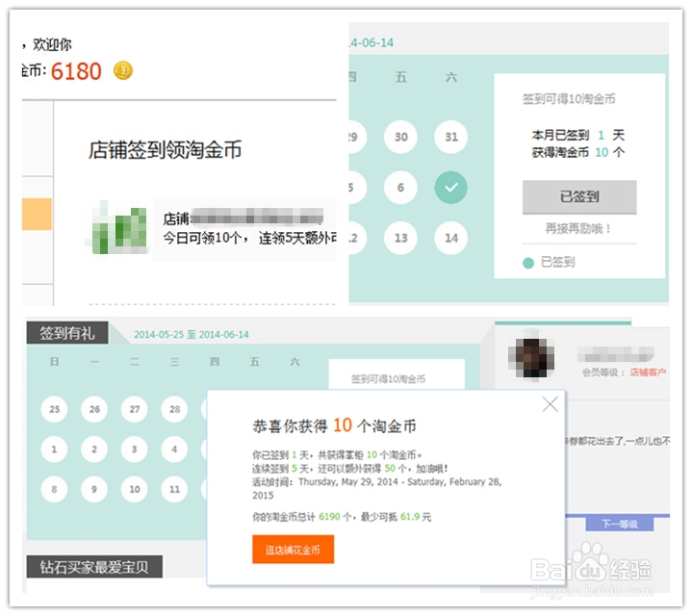Click the red 店铺客户 member level link
The image size is (692, 616).
[x=648, y=372]
